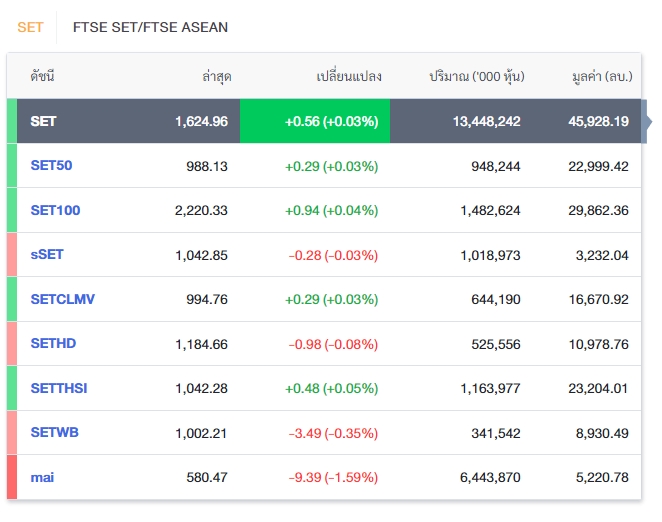Click the ดัชนี column header
Screen dimensions: 662x522
(x=42, y=76)
